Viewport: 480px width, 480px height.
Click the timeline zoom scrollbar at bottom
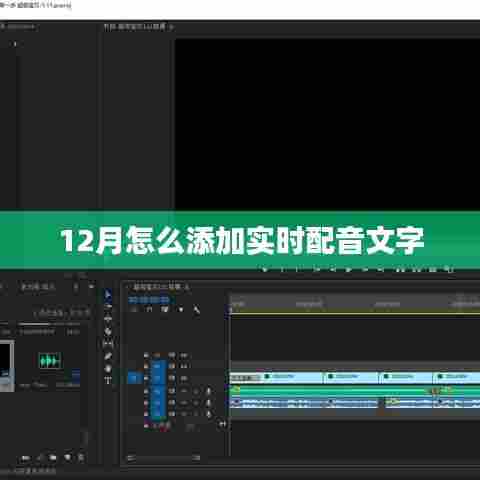pyautogui.click(x=164, y=458)
